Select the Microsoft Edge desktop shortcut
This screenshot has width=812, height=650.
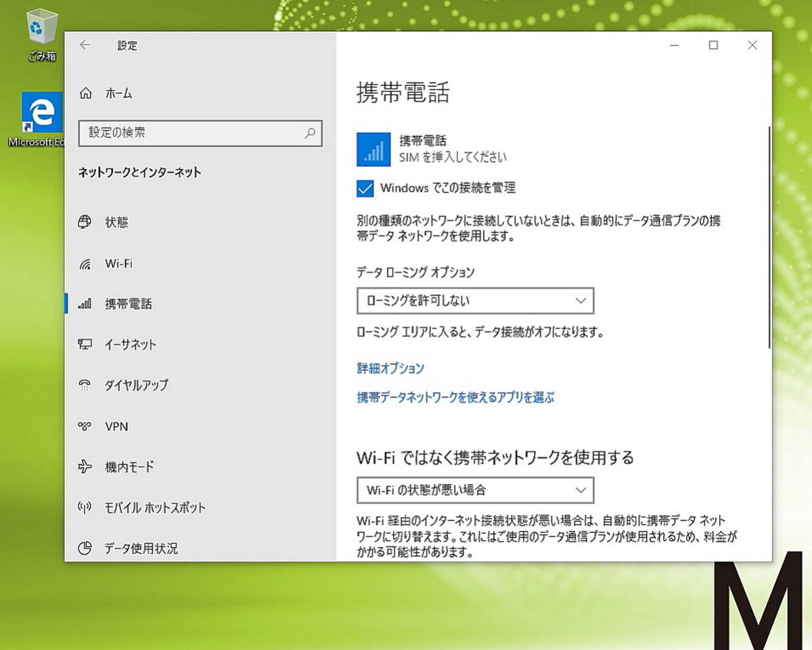pos(42,120)
